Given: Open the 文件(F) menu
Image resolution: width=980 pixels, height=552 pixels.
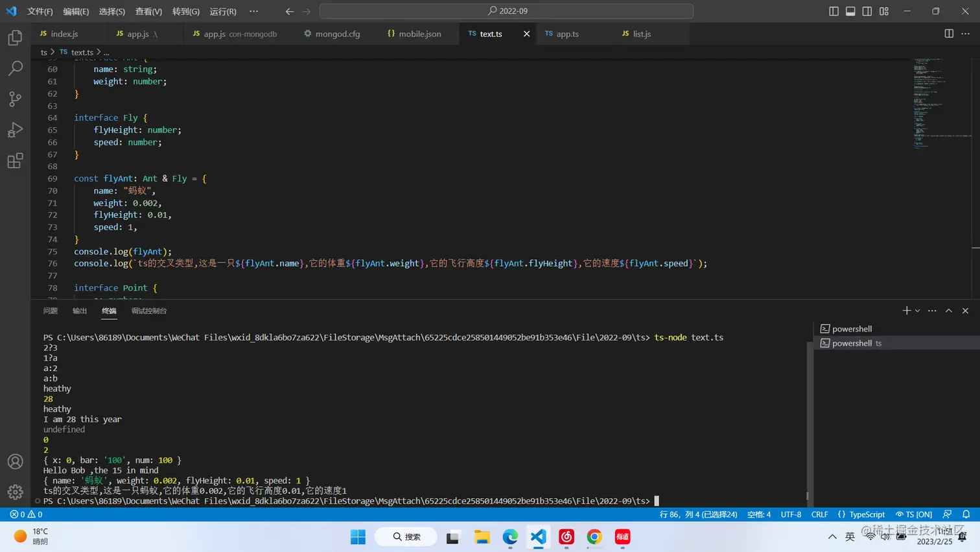Looking at the screenshot, I should (x=40, y=11).
